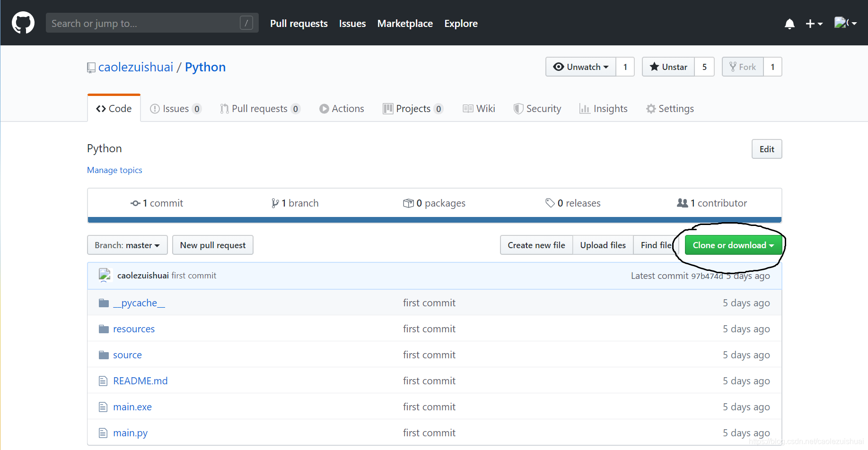Viewport: 868px width, 450px height.
Task: Select the Code tab
Action: (114, 109)
